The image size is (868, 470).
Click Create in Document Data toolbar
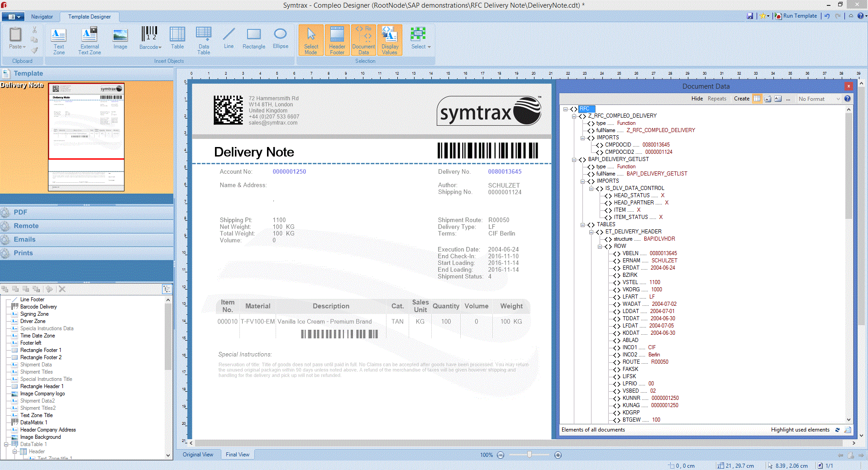[741, 99]
